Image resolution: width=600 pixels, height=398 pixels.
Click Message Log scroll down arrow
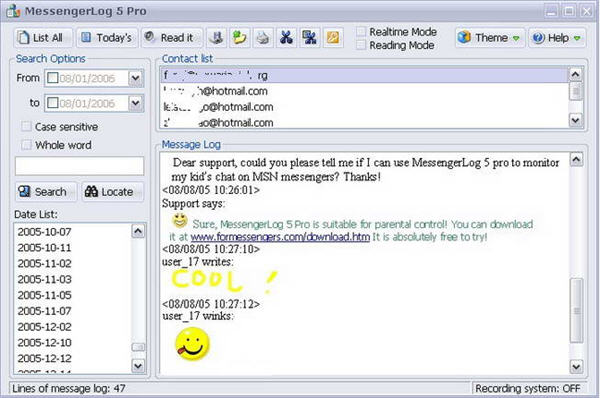click(x=576, y=367)
